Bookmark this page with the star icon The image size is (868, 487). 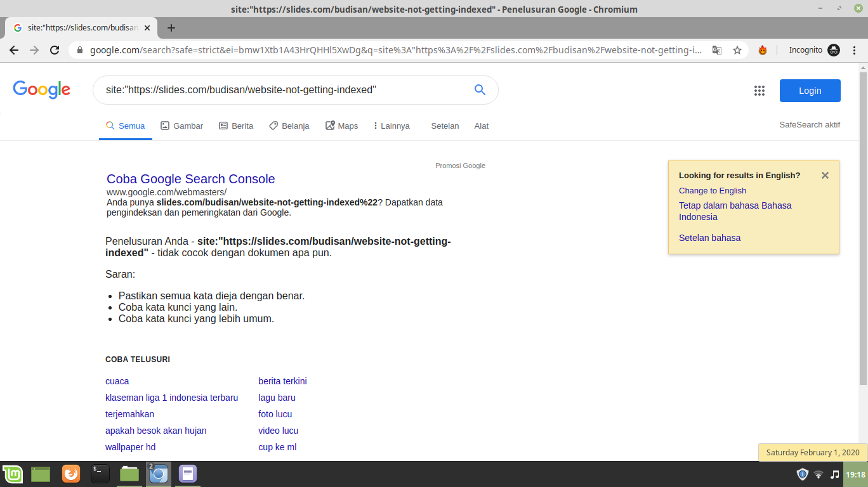click(737, 50)
